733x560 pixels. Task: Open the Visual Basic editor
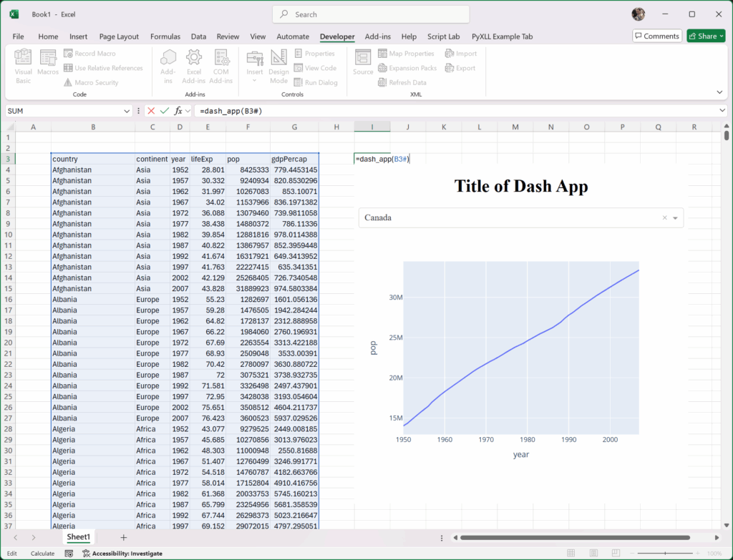23,66
